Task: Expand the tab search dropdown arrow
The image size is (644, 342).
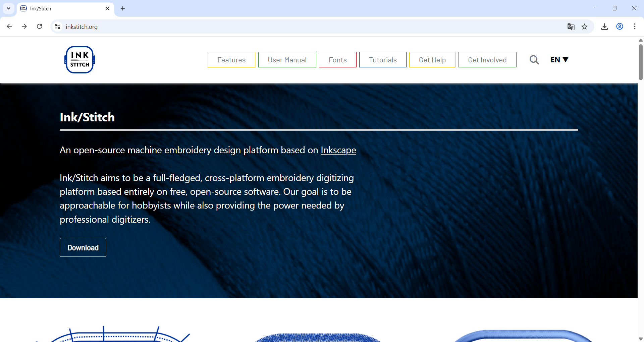Action: point(8,8)
